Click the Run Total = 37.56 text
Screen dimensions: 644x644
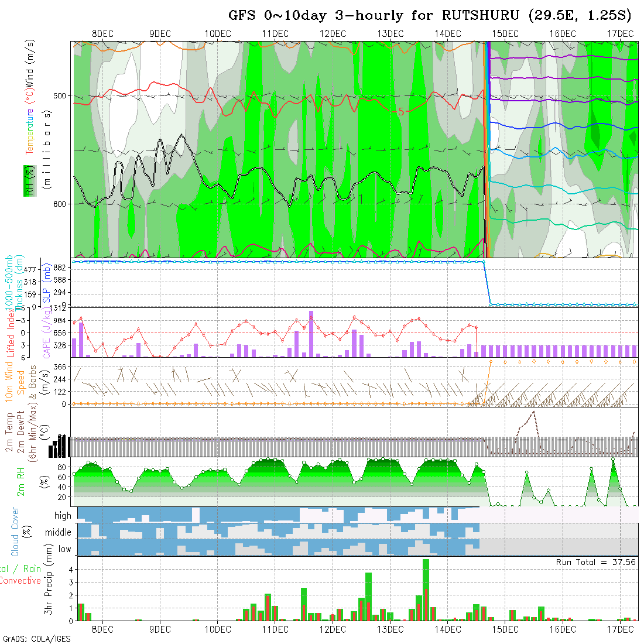pos(596,562)
